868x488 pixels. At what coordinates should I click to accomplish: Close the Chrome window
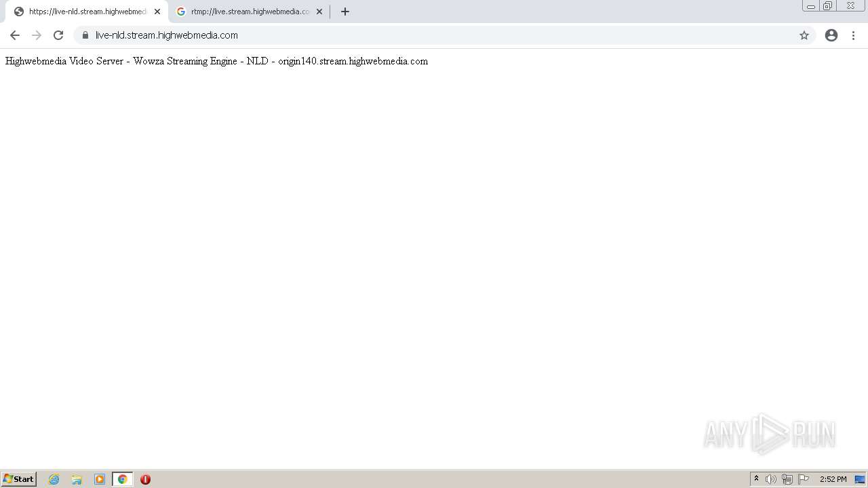tap(850, 6)
